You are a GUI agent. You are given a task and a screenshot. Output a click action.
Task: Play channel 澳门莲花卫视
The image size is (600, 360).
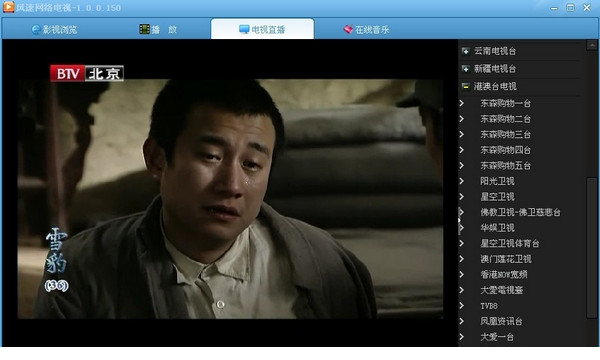[506, 259]
